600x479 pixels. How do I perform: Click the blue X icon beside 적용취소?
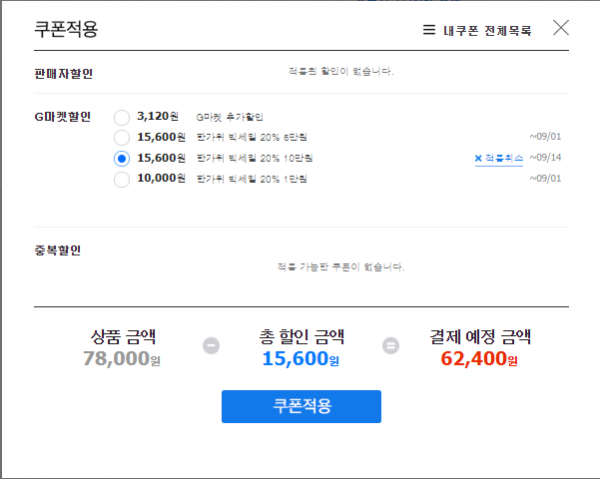click(478, 158)
